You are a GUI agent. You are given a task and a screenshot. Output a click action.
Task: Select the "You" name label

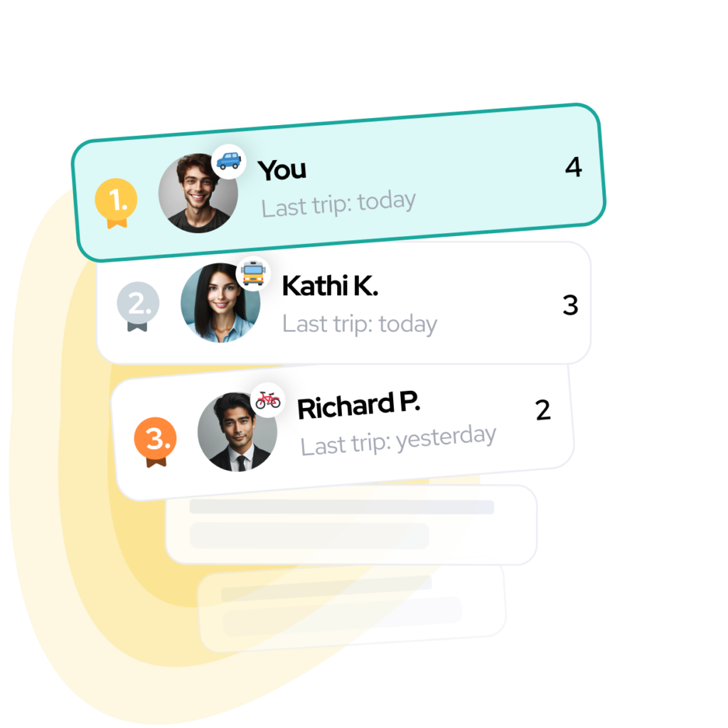(x=282, y=170)
